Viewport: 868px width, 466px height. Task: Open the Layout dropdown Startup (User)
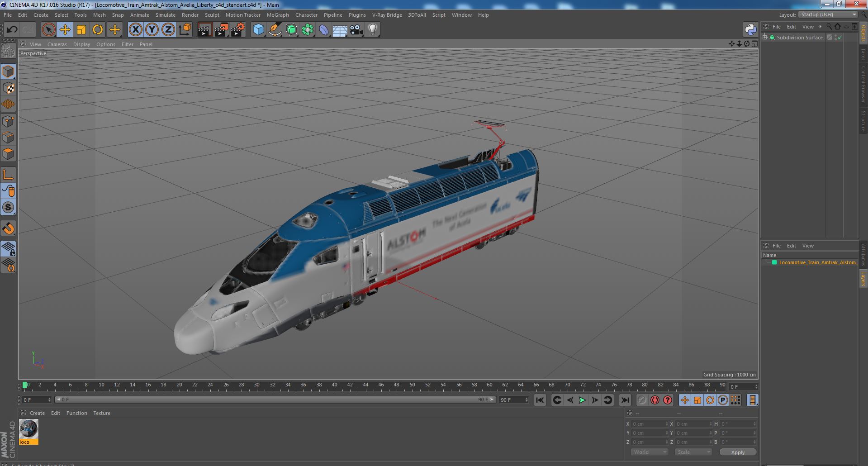click(x=828, y=15)
